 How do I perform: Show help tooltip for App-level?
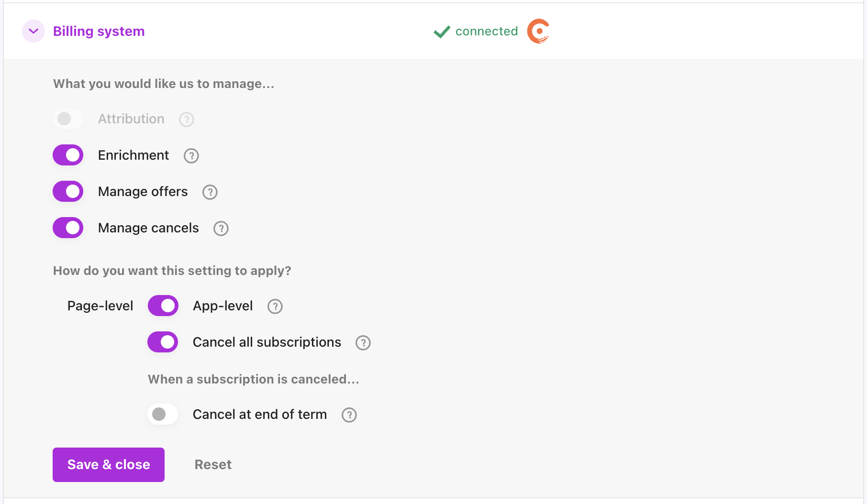pyautogui.click(x=275, y=307)
